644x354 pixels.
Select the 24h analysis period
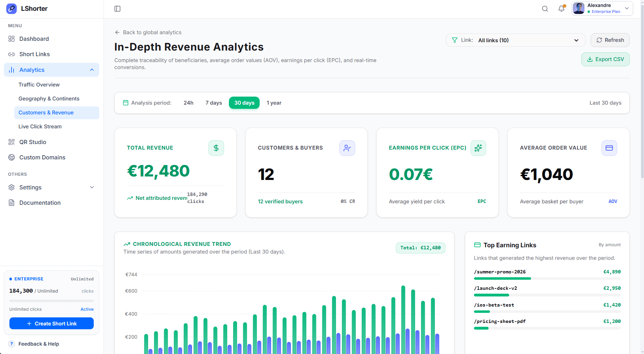pyautogui.click(x=189, y=103)
